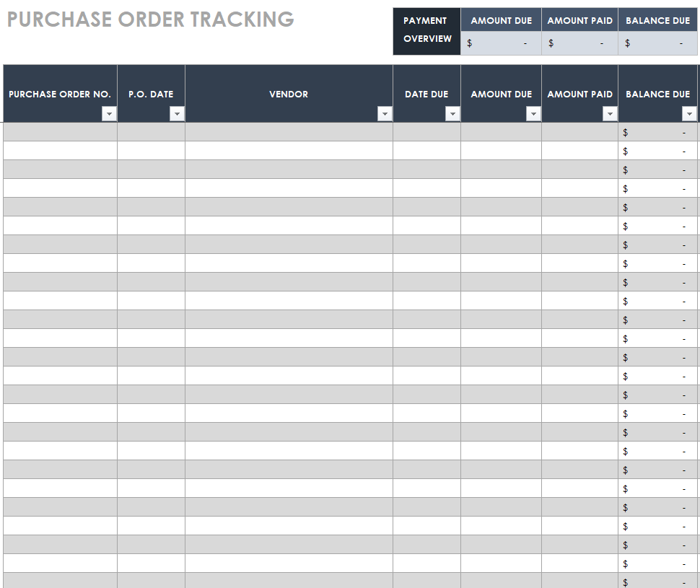Select the first row's Amount Paid cell

(x=579, y=132)
